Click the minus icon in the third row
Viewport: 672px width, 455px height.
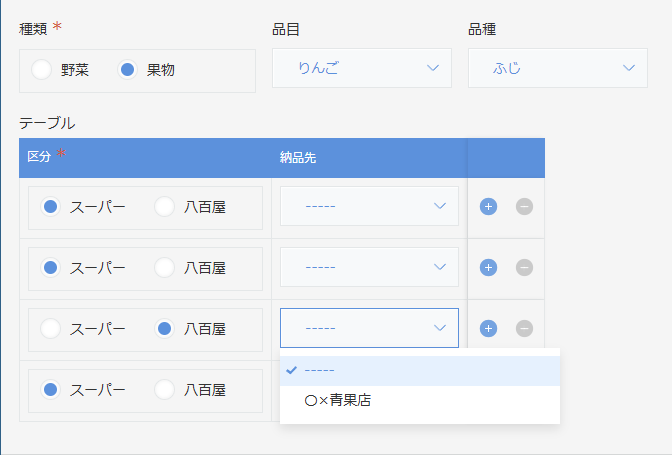click(x=524, y=328)
